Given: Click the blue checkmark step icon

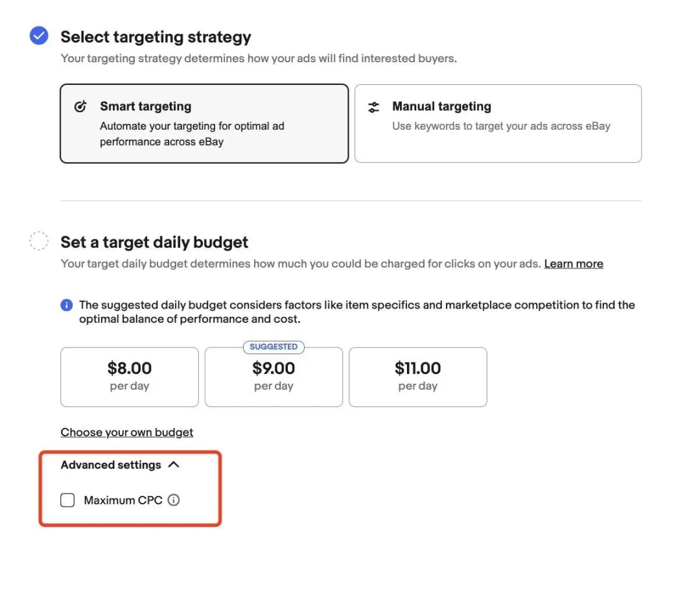Looking at the screenshot, I should (x=39, y=36).
